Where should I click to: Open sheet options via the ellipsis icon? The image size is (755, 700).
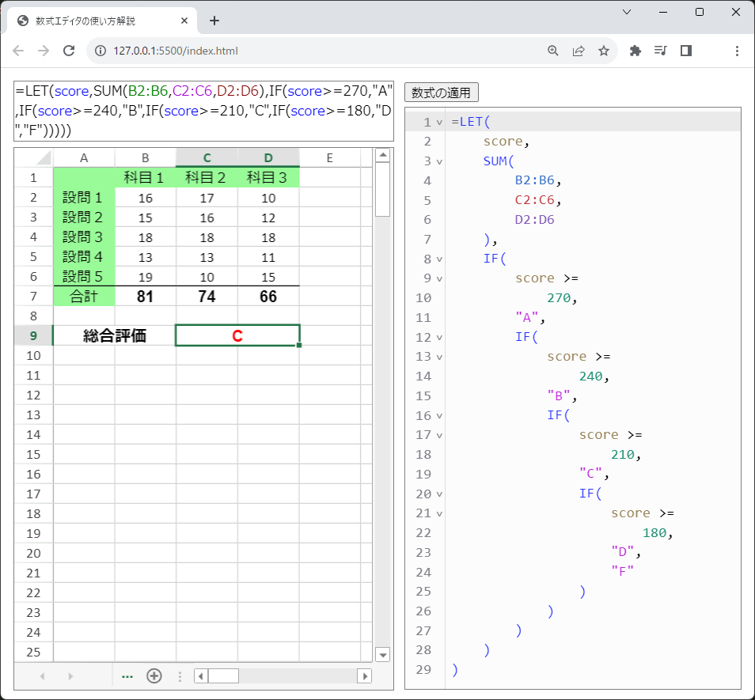(x=127, y=675)
